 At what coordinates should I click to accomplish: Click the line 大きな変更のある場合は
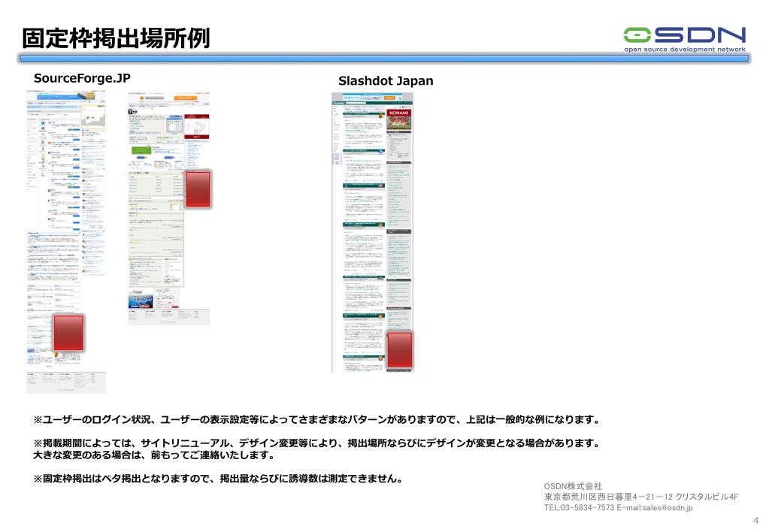(x=153, y=455)
